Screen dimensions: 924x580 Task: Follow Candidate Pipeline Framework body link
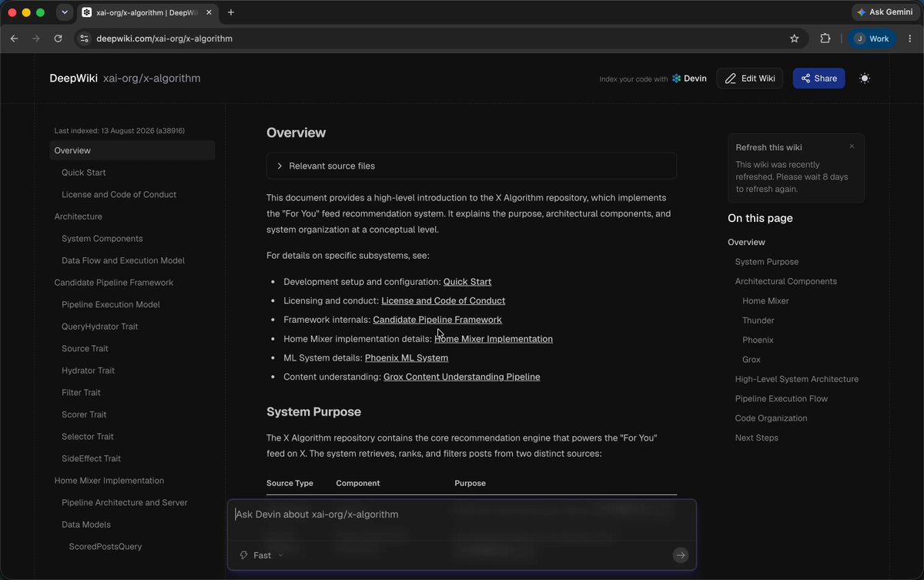click(437, 320)
